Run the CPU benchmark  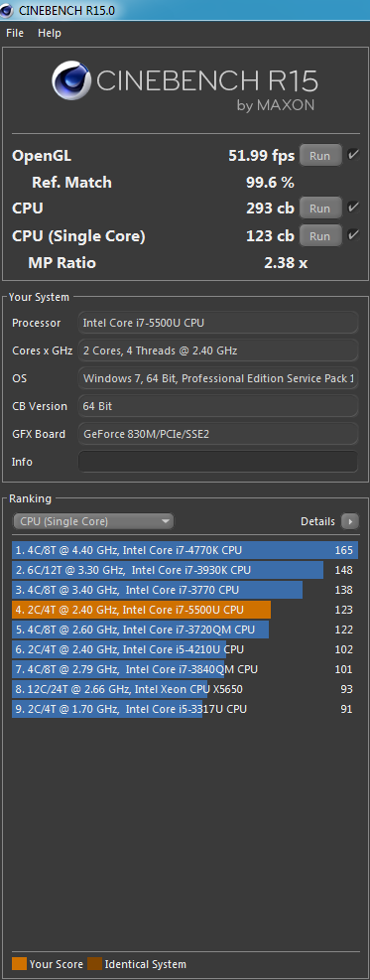pos(320,209)
